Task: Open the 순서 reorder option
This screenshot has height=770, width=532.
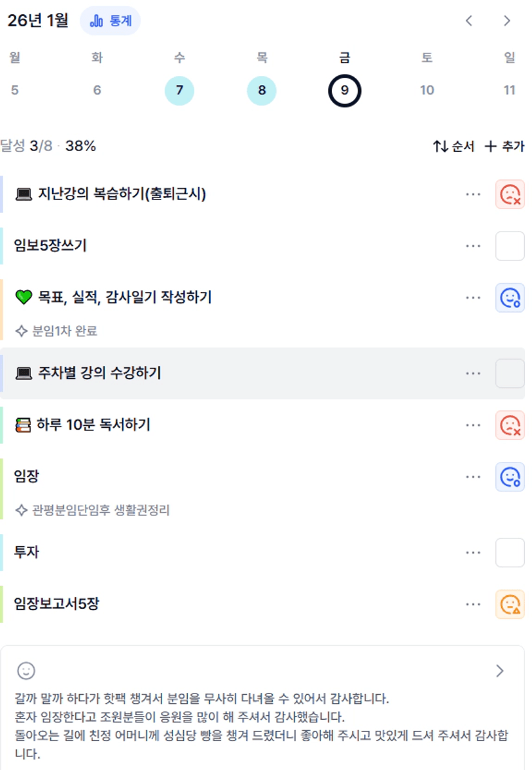Action: pyautogui.click(x=454, y=147)
